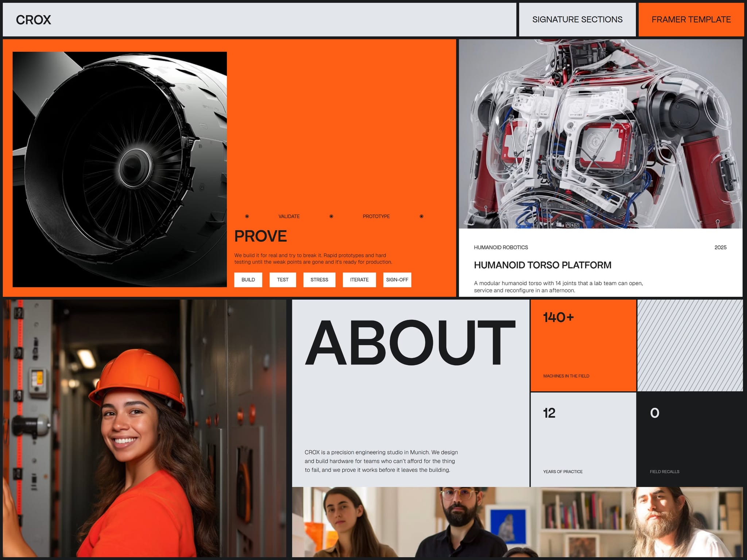Viewport: 747px width, 560px height.
Task: Click the 0 field recalls card
Action: coord(690,440)
